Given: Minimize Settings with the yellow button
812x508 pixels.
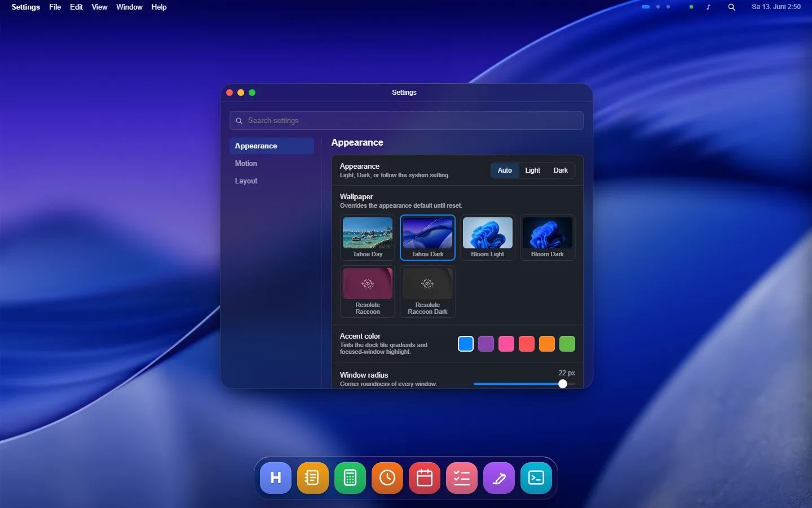Looking at the screenshot, I should (x=241, y=93).
